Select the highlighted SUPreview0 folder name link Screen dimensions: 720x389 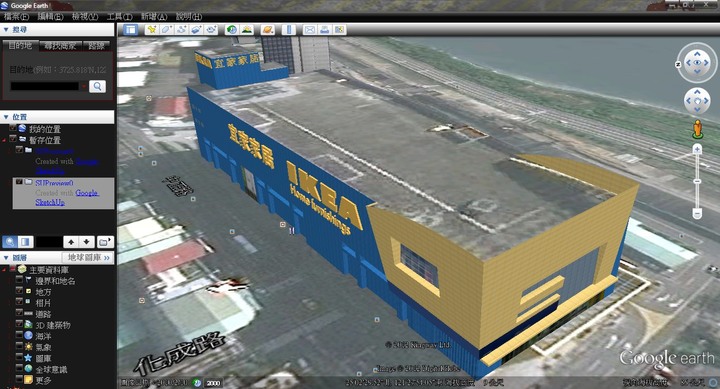point(54,182)
